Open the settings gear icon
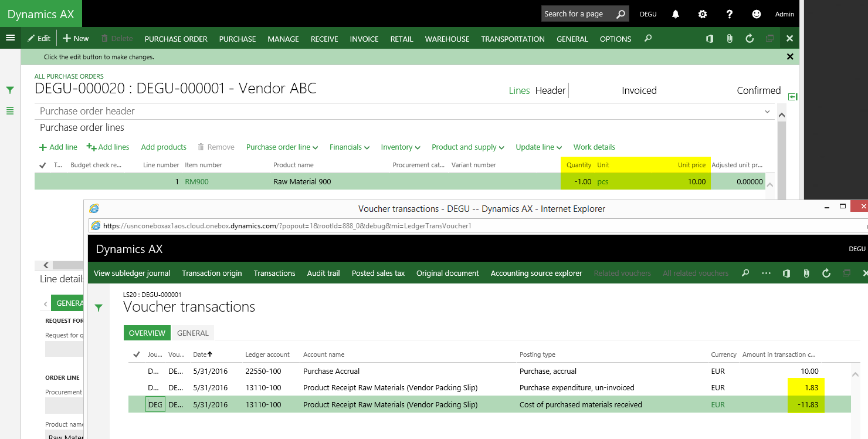This screenshot has width=868, height=439. coord(703,14)
